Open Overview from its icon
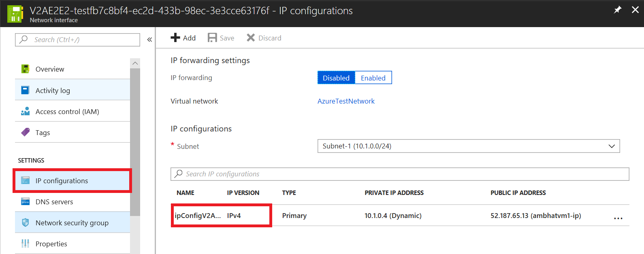The width and height of the screenshot is (644, 254). 25,69
